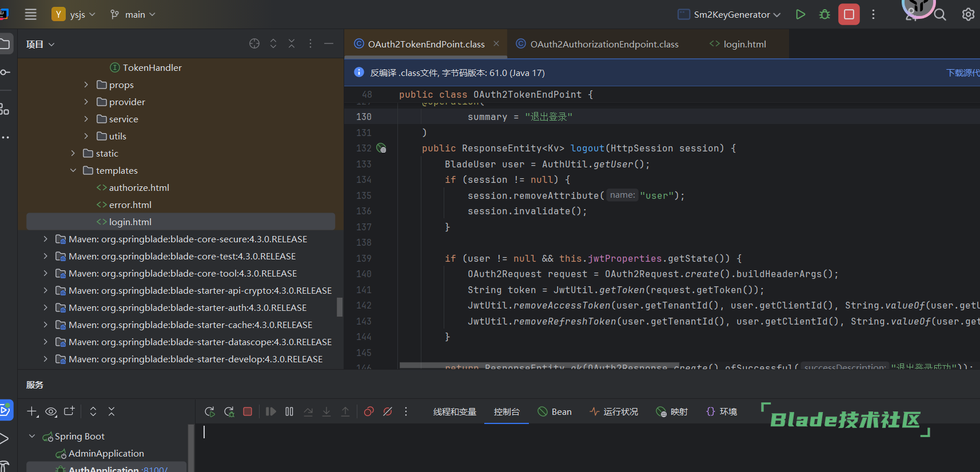
Task: Collapse all services in the Services tree
Action: point(111,411)
